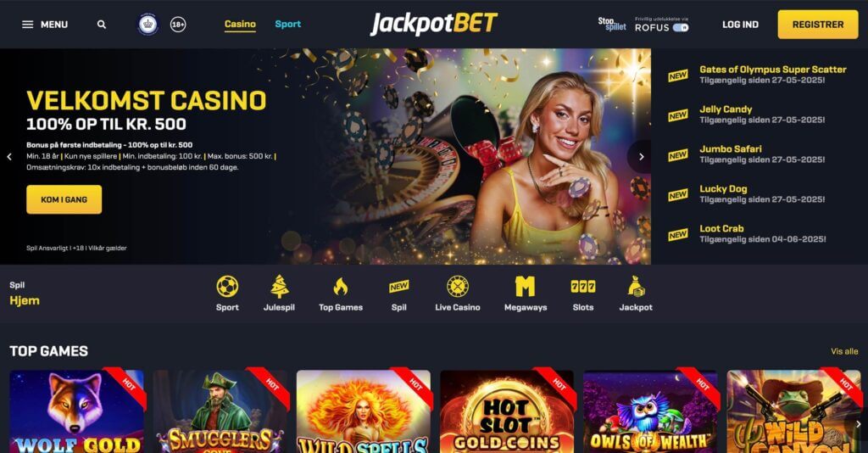This screenshot has height=453, width=868.
Task: Click the Jackpot money bag icon
Action: pos(636,287)
